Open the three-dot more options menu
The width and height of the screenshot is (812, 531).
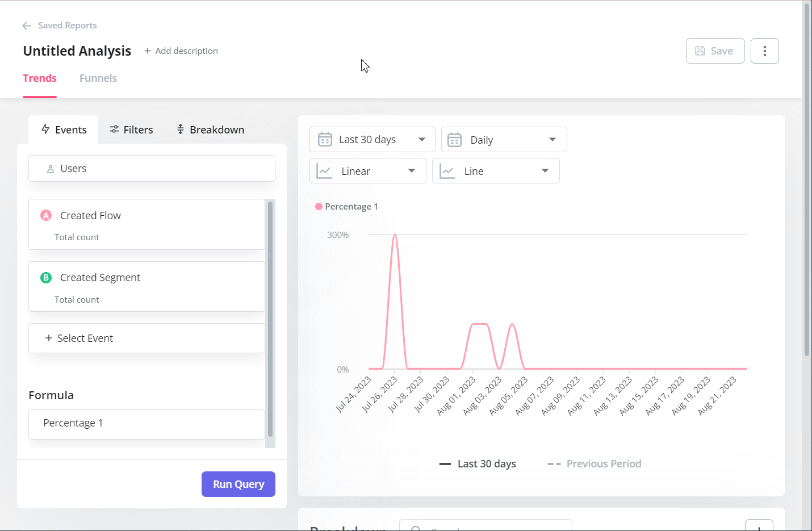point(764,51)
